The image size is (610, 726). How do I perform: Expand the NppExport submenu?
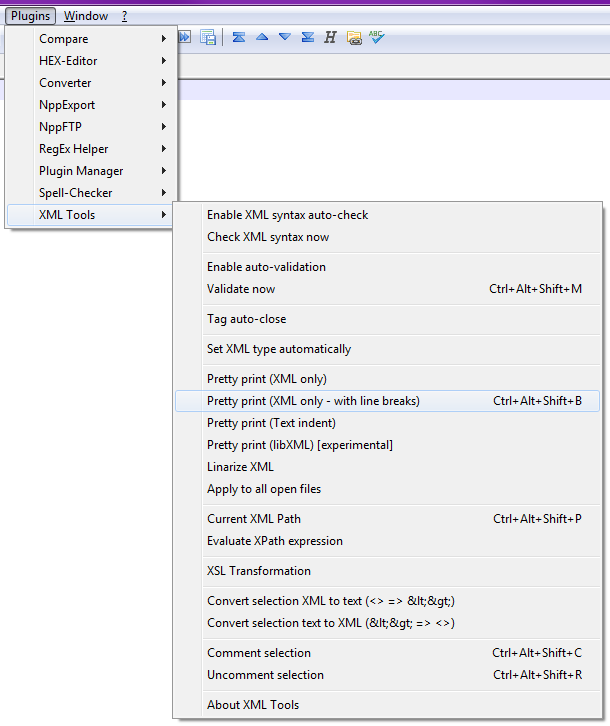[91, 105]
